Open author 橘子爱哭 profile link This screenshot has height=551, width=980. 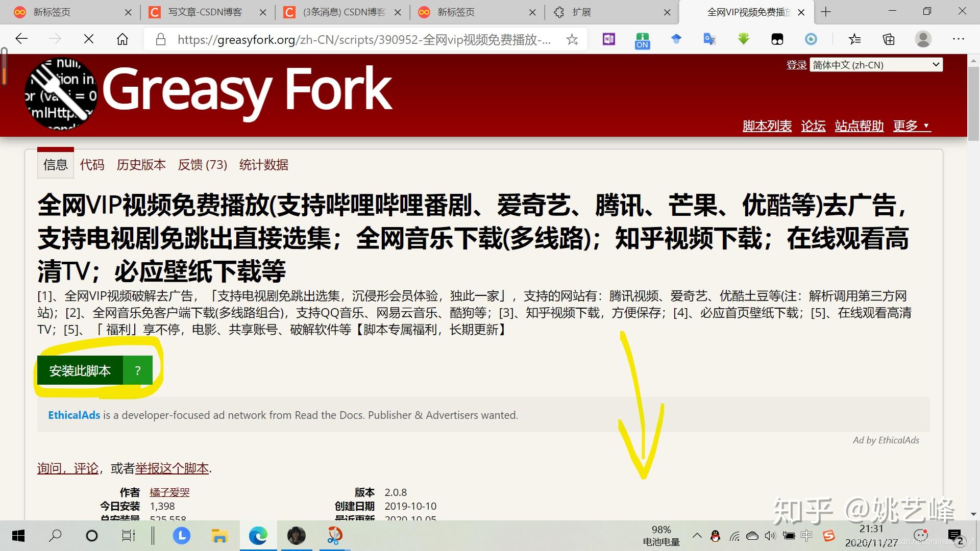(x=169, y=492)
